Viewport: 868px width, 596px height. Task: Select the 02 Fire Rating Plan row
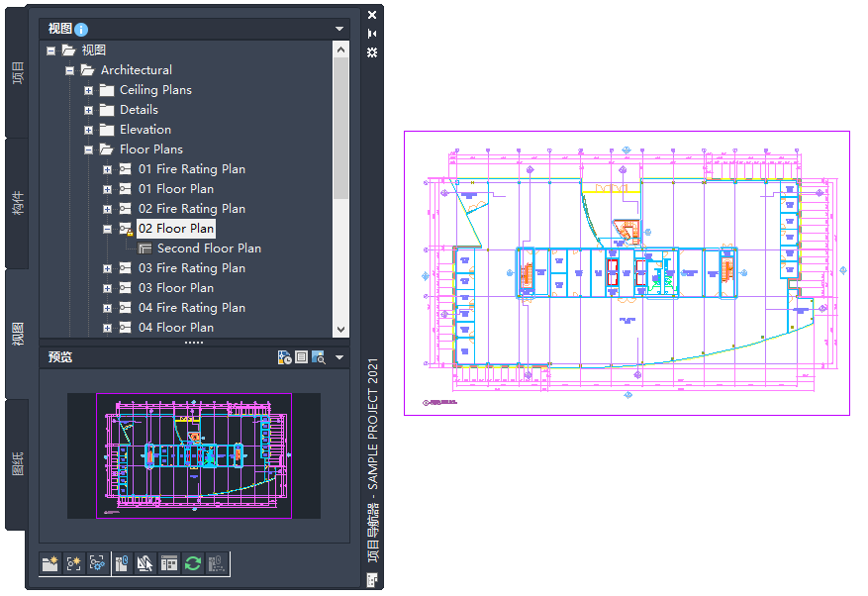tap(192, 209)
